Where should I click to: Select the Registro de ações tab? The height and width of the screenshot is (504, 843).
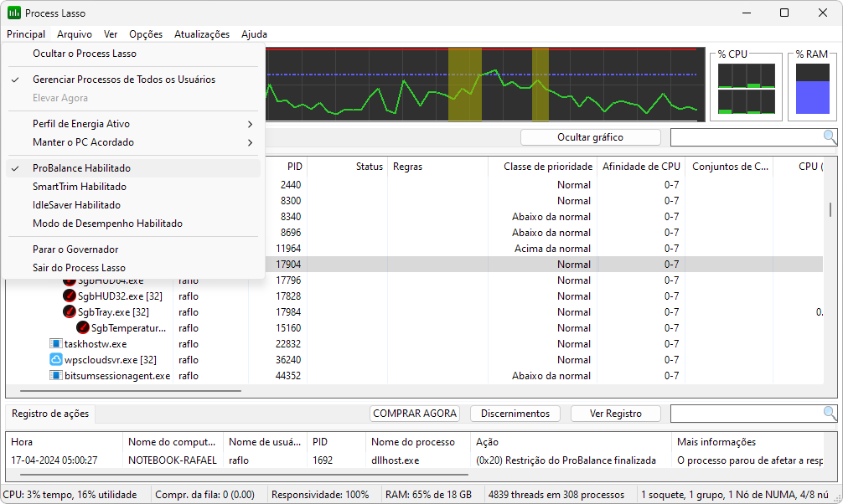click(50, 414)
